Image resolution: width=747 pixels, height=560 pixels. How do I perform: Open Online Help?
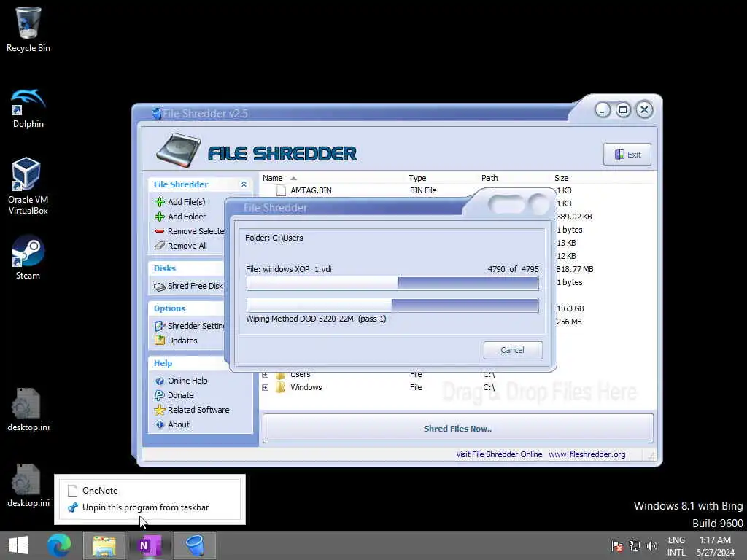coord(181,381)
